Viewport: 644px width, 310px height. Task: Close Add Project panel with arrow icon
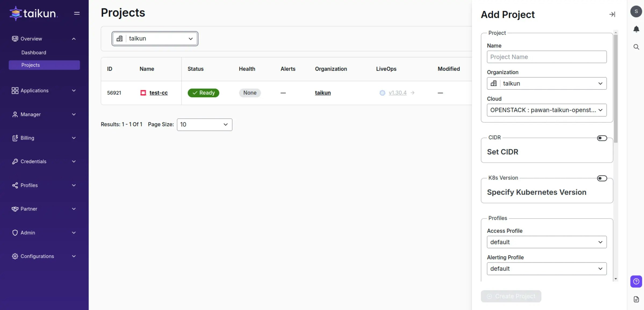tap(612, 14)
